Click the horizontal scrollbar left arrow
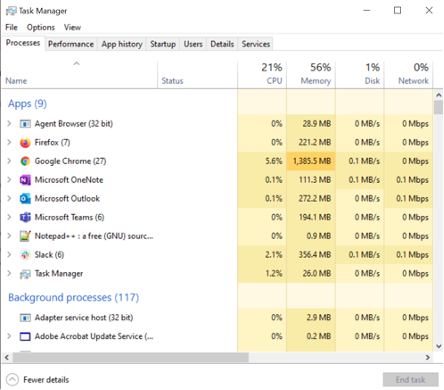 pyautogui.click(x=7, y=358)
